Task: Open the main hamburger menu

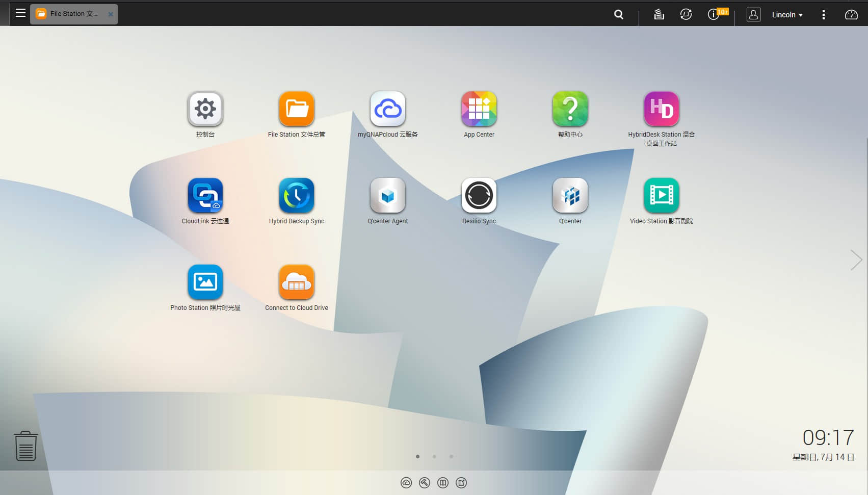Action: tap(20, 13)
